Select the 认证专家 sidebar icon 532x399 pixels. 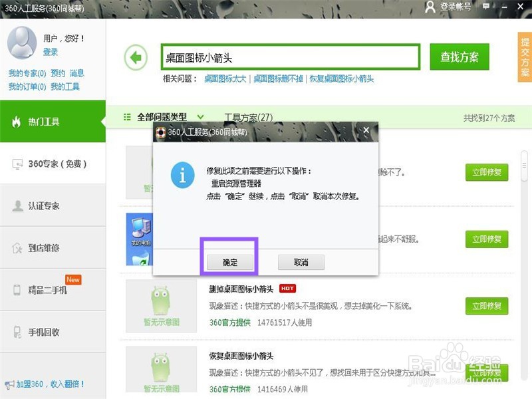19,206
